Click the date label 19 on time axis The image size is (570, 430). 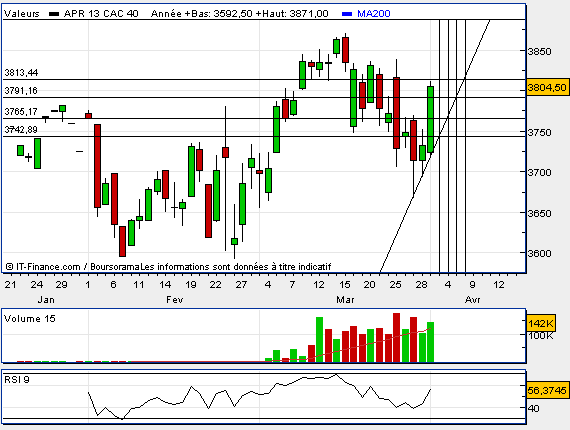coord(191,285)
